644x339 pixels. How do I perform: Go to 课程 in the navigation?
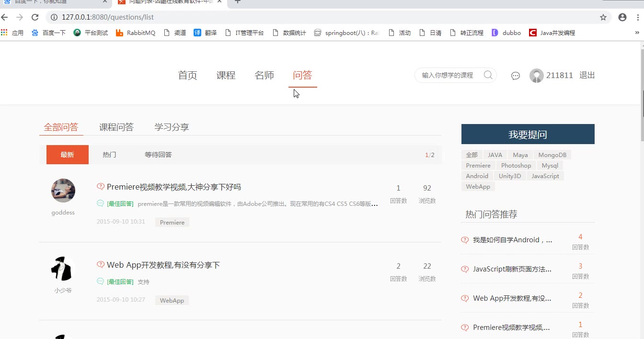(x=226, y=75)
